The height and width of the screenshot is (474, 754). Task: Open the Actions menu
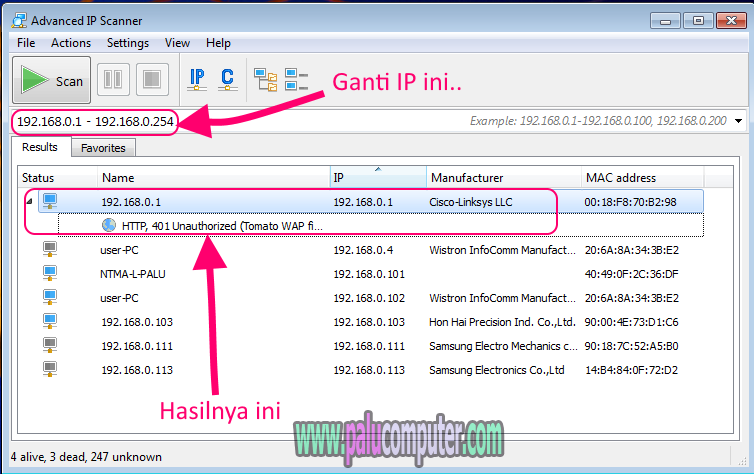point(70,43)
